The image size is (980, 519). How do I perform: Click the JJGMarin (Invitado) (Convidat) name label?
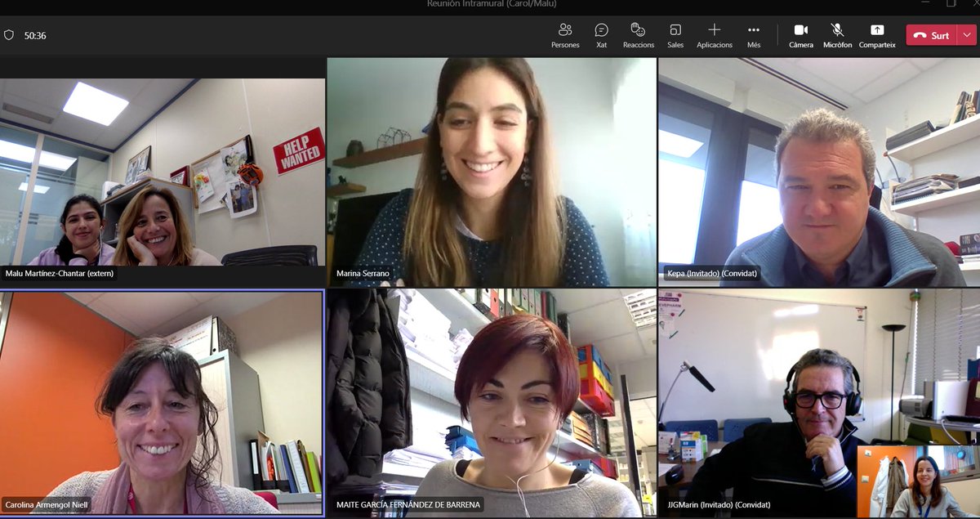(x=719, y=504)
